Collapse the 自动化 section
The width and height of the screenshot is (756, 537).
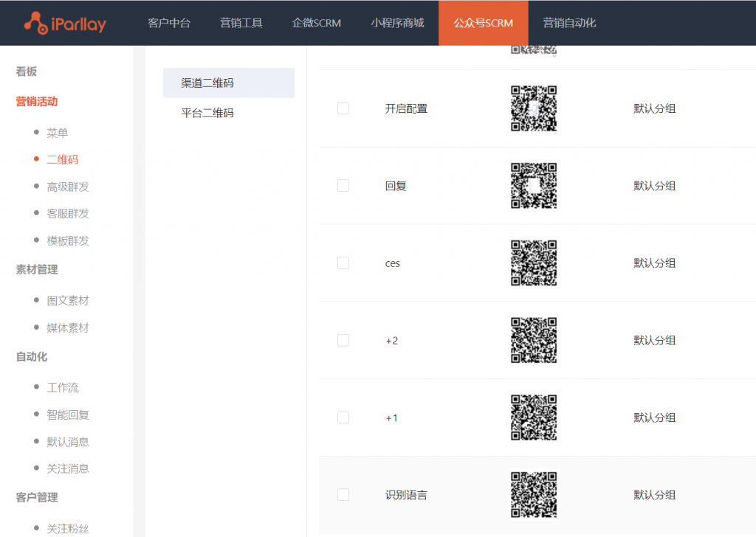click(x=31, y=357)
